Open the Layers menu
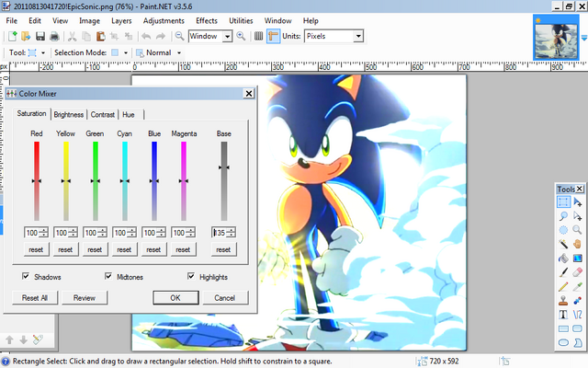This screenshot has width=588, height=368. [x=121, y=20]
